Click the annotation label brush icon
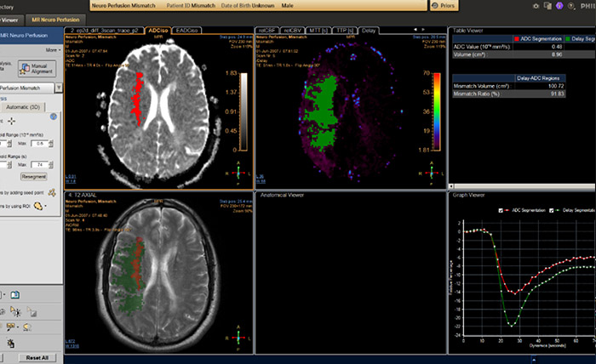 tap(10, 327)
